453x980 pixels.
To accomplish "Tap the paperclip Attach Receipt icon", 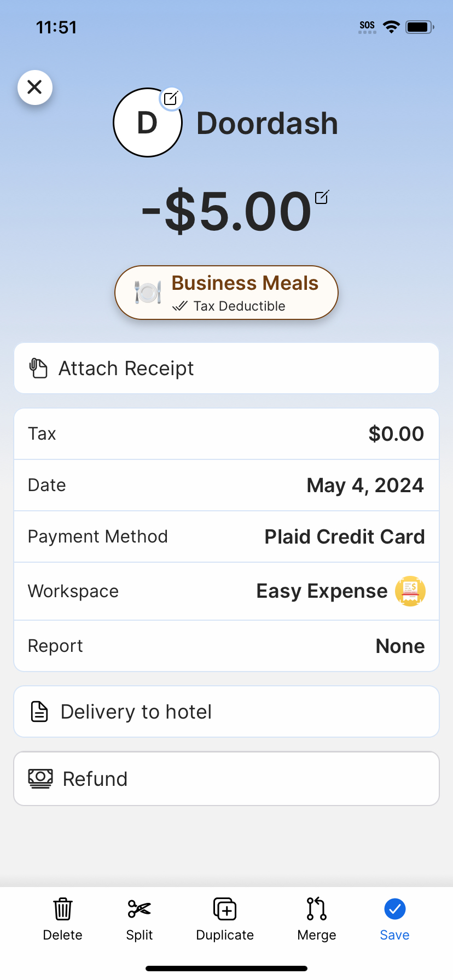I will (38, 368).
